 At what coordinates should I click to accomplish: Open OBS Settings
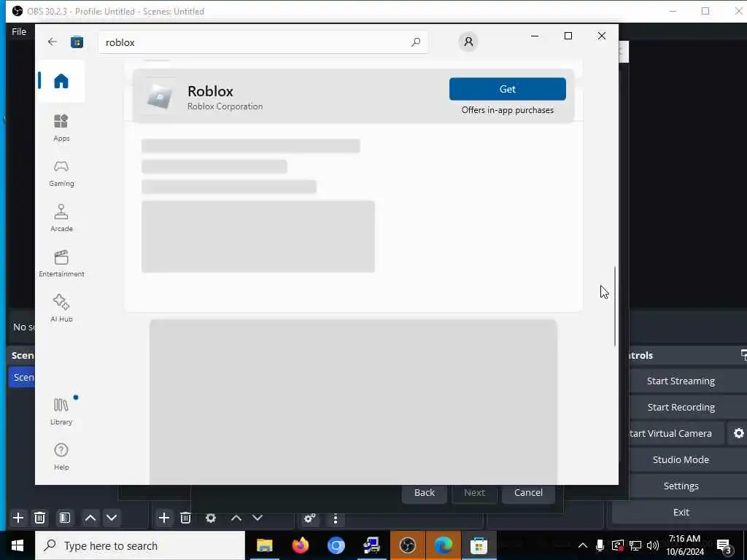(681, 486)
